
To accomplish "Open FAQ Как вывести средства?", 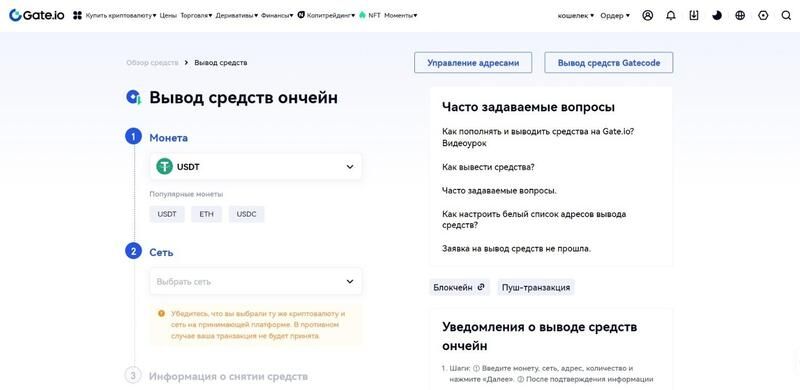I will pos(488,167).
